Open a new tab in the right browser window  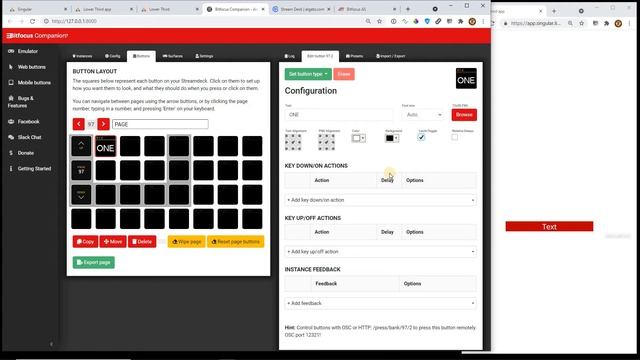[x=554, y=11]
